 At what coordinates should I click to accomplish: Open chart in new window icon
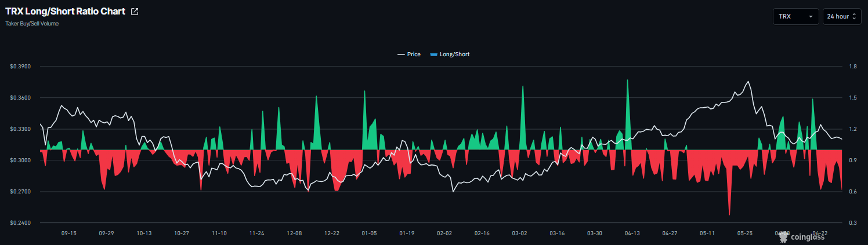tap(135, 12)
